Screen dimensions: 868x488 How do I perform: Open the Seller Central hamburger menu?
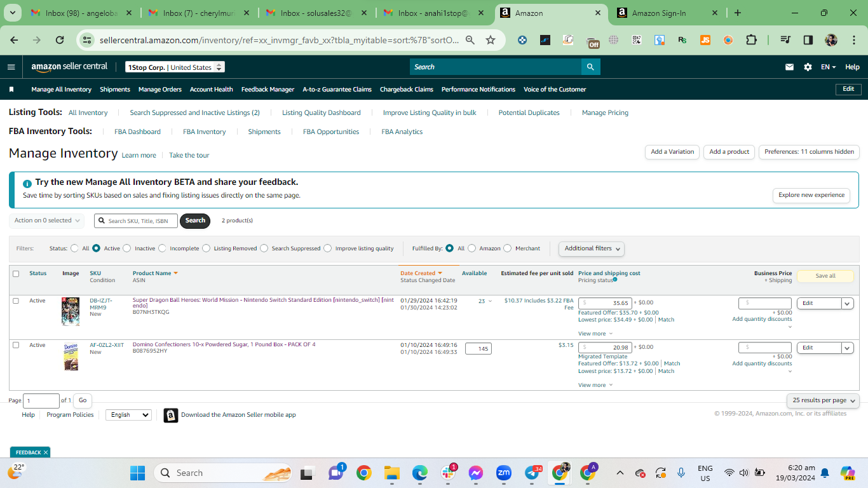11,67
